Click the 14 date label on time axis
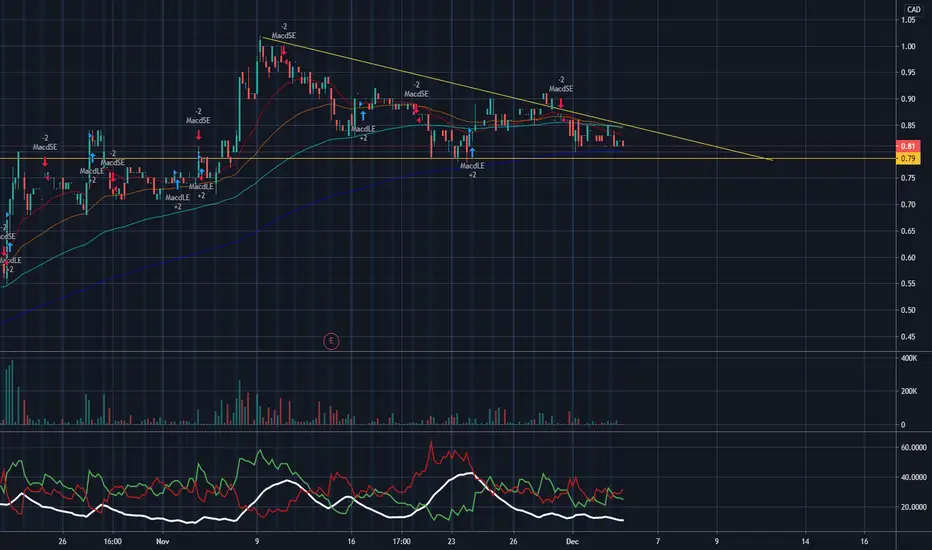Image resolution: width=932 pixels, height=550 pixels. 805,541
